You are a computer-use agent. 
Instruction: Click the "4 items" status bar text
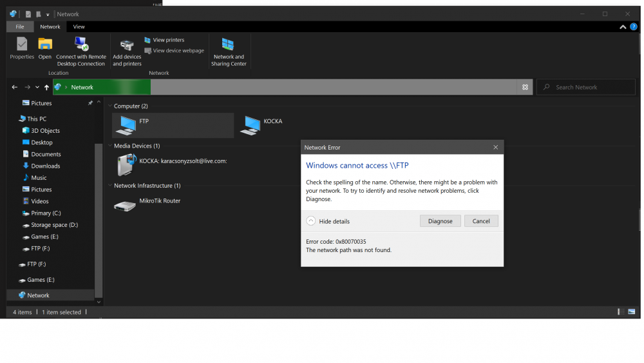tap(22, 312)
